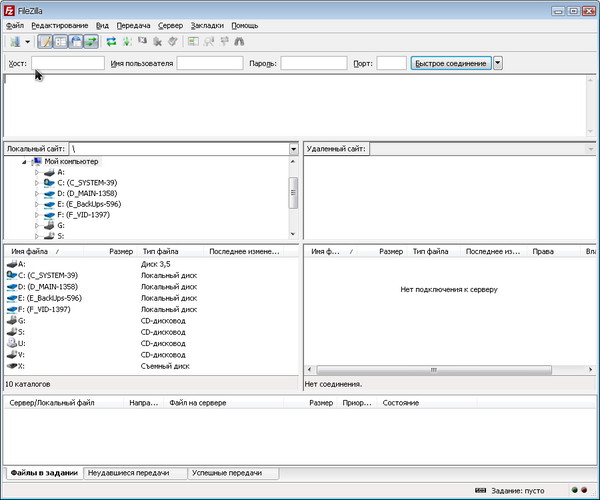Click the Быстрое соединение button

point(451,63)
